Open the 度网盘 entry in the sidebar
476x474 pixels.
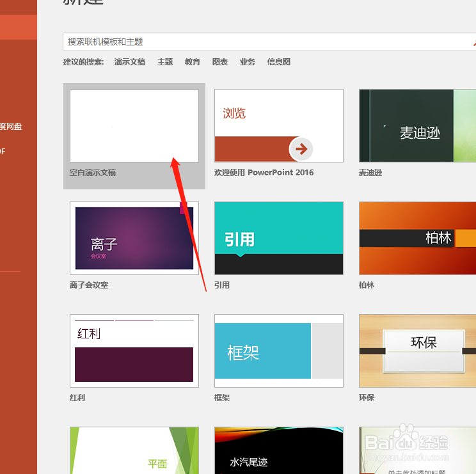[11, 126]
